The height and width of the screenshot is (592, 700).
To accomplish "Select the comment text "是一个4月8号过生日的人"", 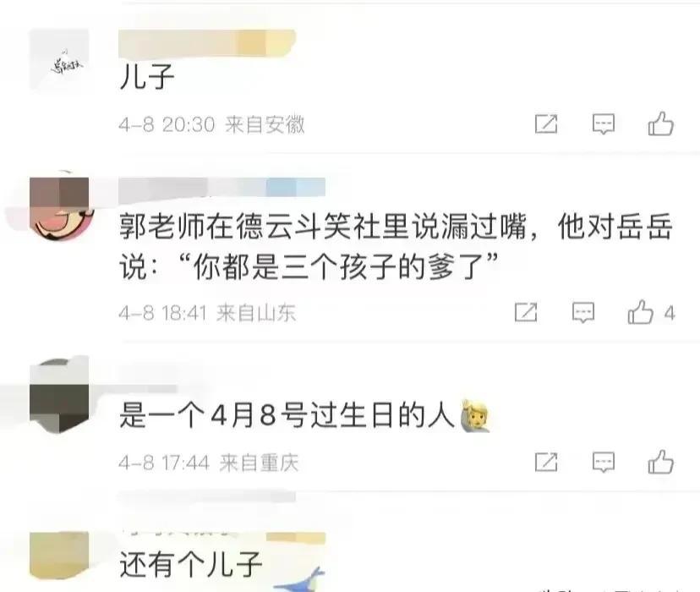I will 287,414.
